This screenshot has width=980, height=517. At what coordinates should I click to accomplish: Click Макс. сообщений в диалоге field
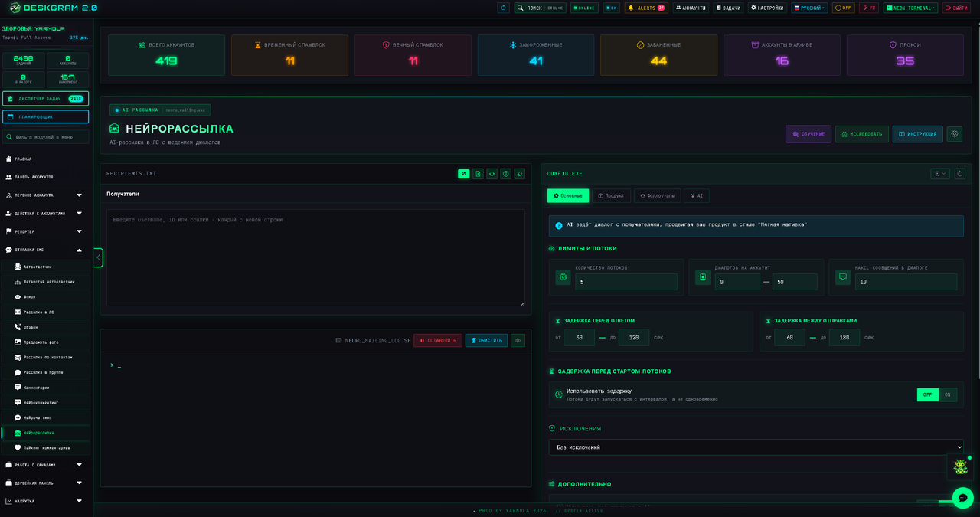[x=906, y=282]
